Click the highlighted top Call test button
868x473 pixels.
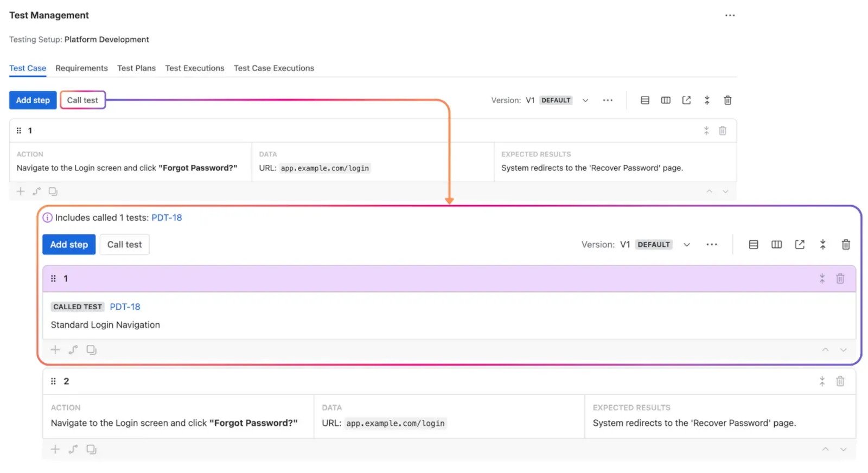click(82, 100)
